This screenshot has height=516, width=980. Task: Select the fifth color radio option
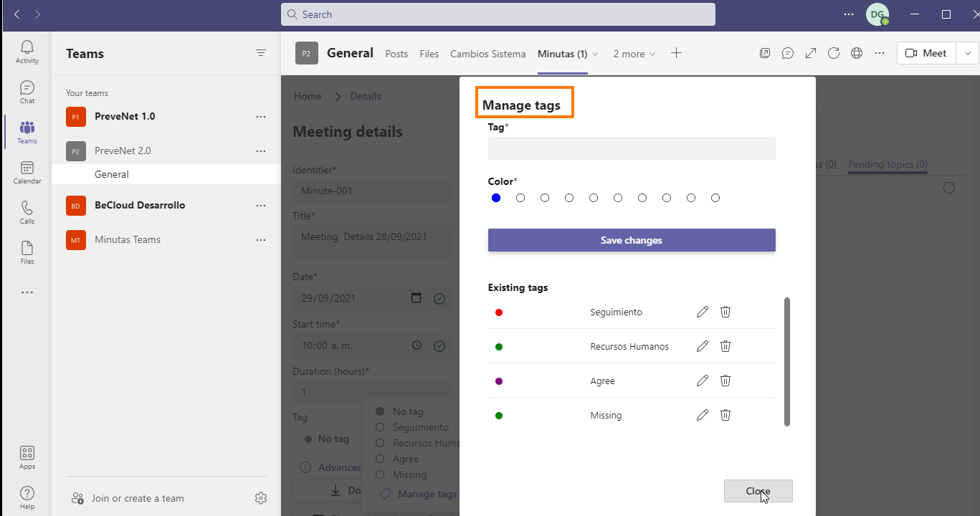tap(594, 198)
